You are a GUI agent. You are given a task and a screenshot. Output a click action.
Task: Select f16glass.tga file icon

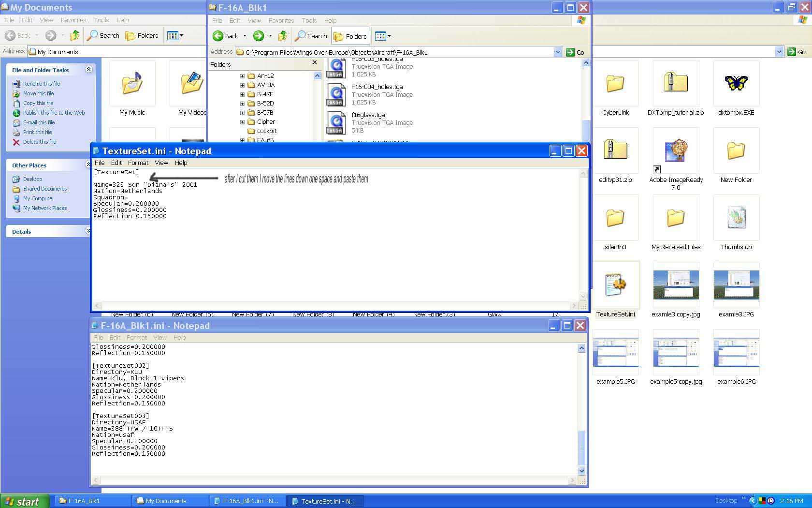(335, 123)
